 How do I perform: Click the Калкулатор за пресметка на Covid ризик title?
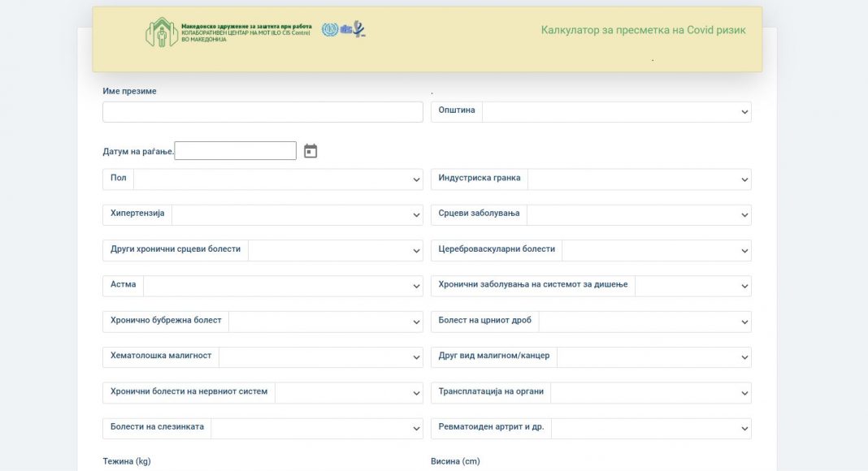click(x=643, y=31)
